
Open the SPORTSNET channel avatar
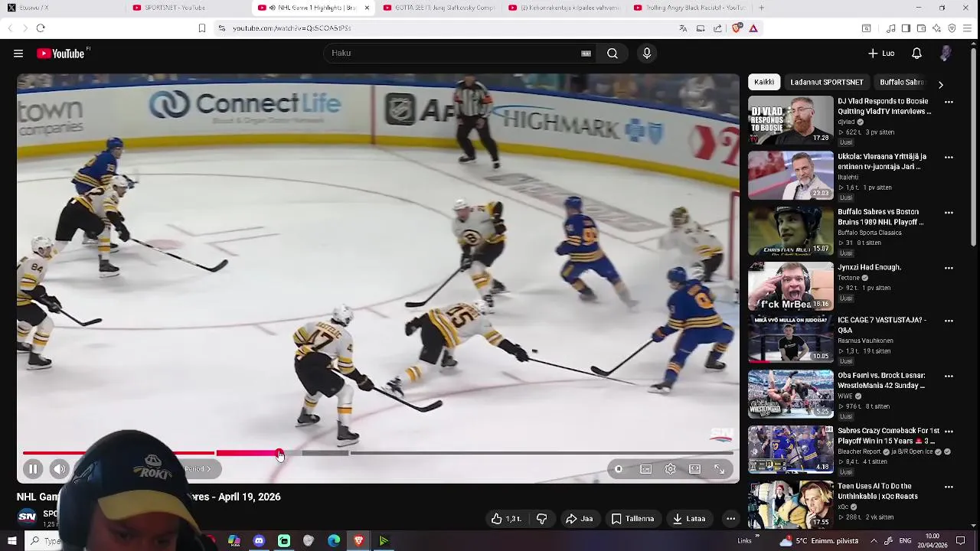(x=27, y=517)
